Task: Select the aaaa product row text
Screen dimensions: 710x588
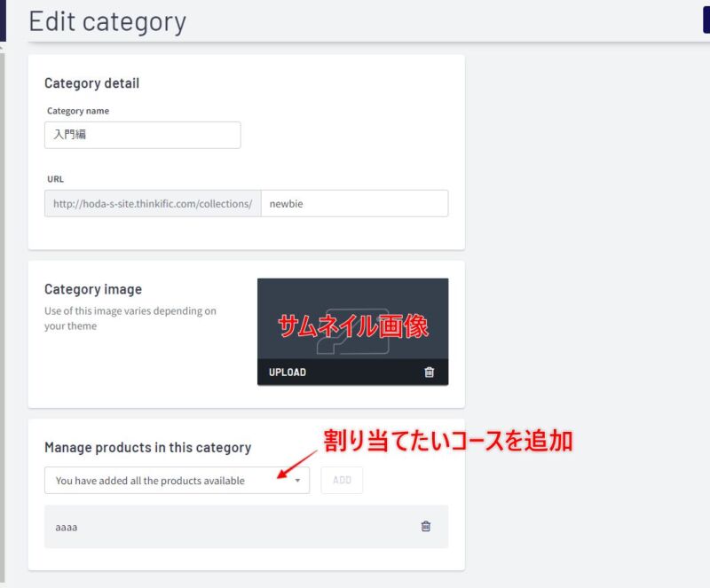Action: tap(66, 528)
